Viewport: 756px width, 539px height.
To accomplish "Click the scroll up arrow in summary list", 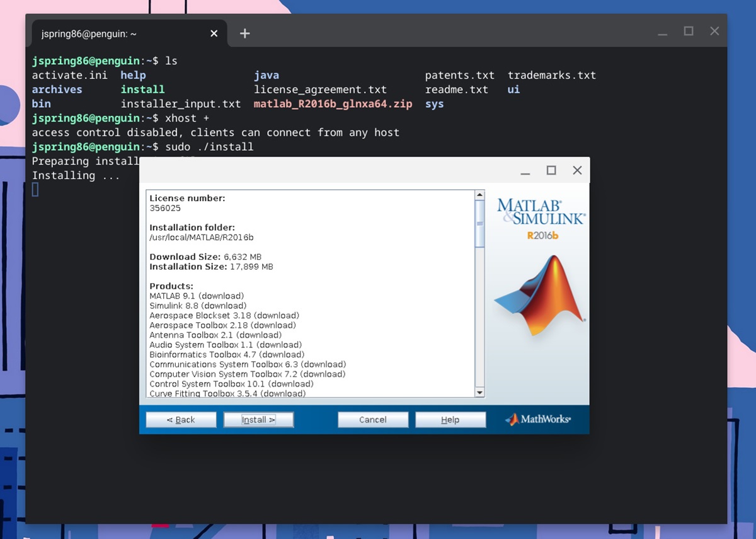I will (x=479, y=195).
